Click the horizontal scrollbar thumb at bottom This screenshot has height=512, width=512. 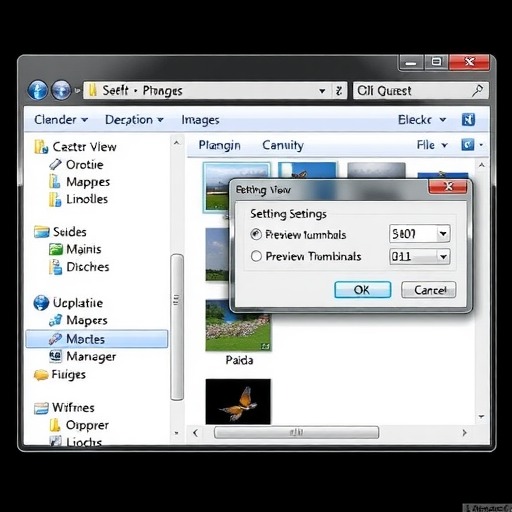[296, 433]
